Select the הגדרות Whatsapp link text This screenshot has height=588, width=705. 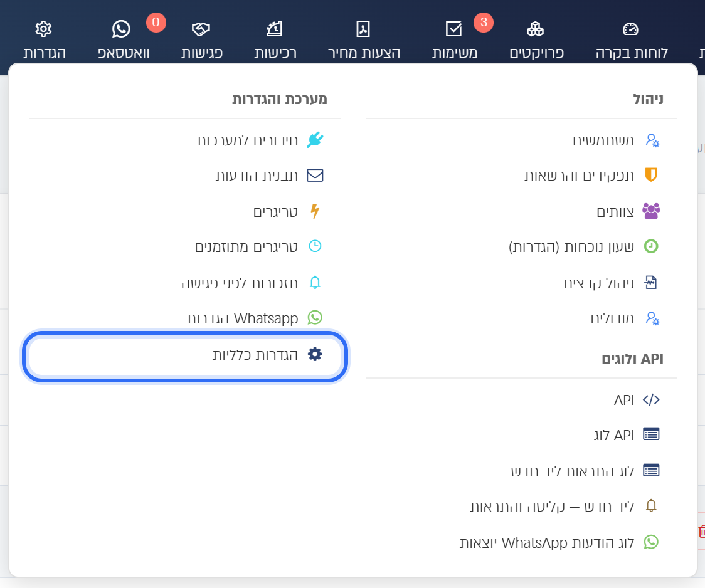click(x=242, y=318)
